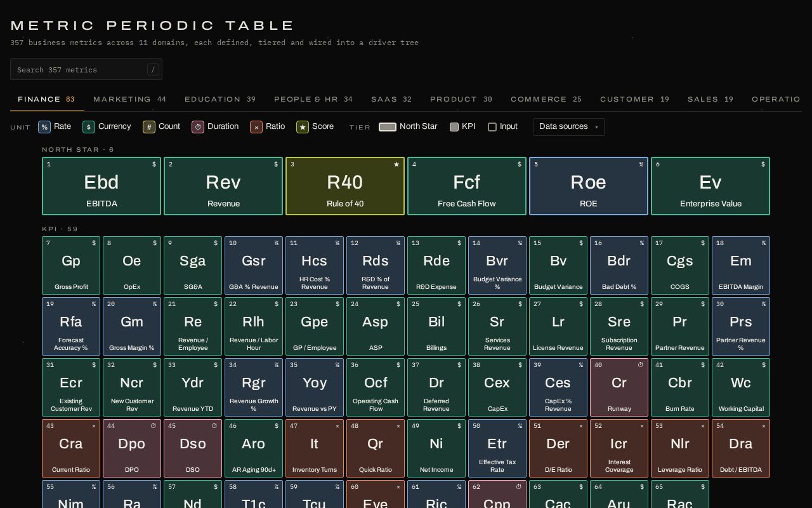
Task: Toggle the Currency unit filter
Action: [107, 127]
